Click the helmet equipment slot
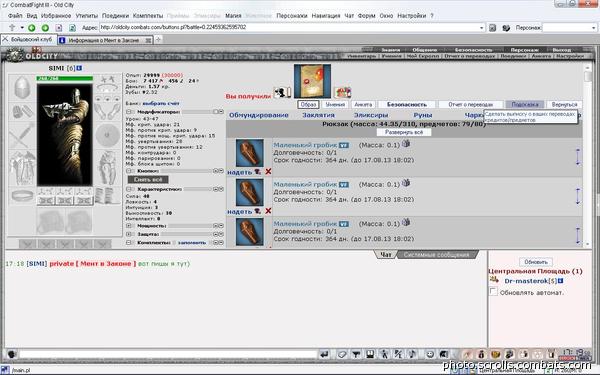The height and width of the screenshot is (375, 600). click(x=21, y=87)
